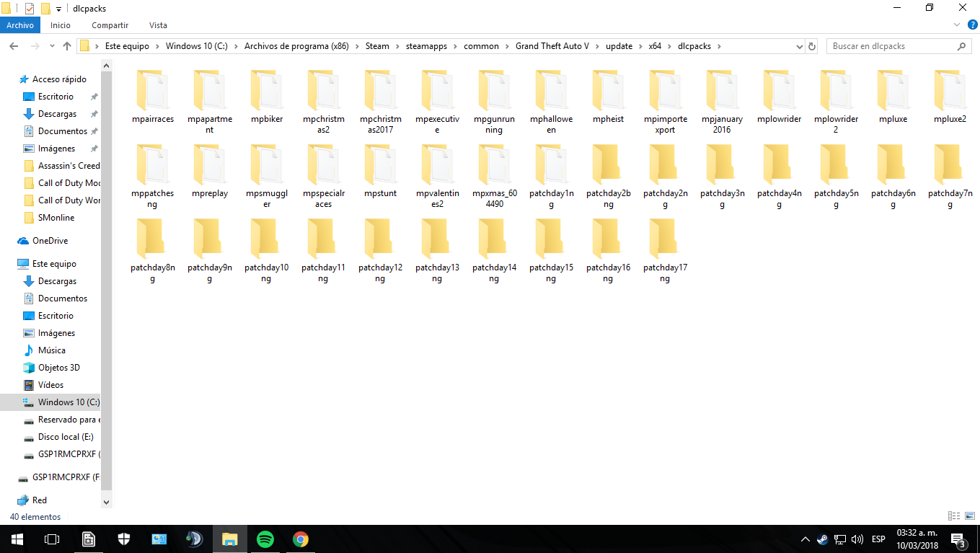Click the Archivos de programa (x86) breadcrumb
This screenshot has height=553, width=980.
click(x=296, y=46)
